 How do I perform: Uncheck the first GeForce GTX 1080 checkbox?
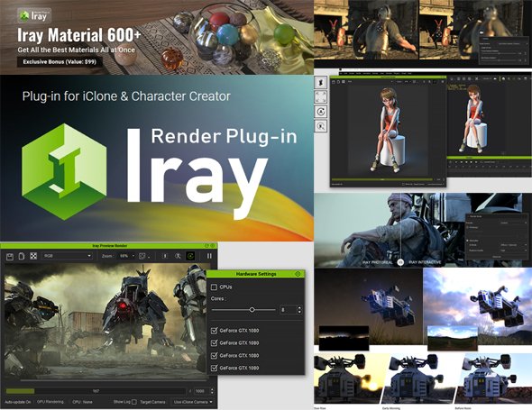[214, 331]
